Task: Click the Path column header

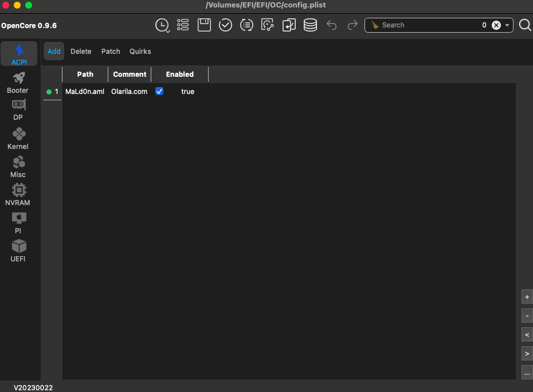Action: (x=85, y=75)
